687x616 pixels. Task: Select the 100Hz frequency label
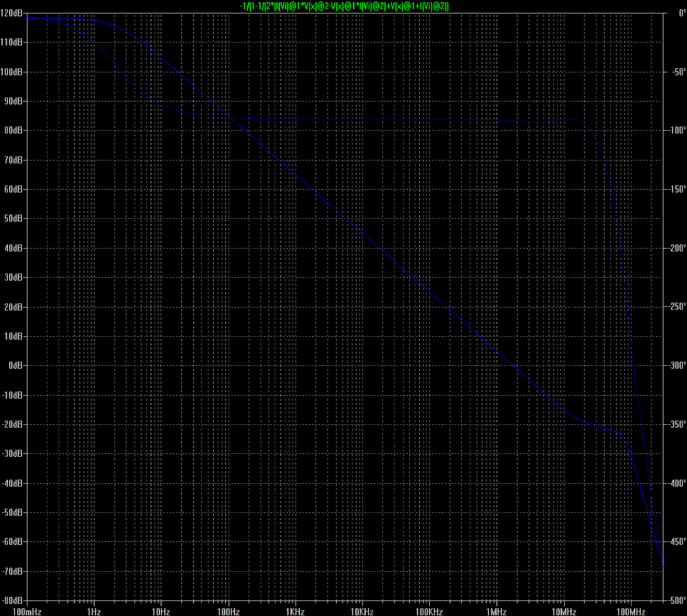(x=228, y=612)
